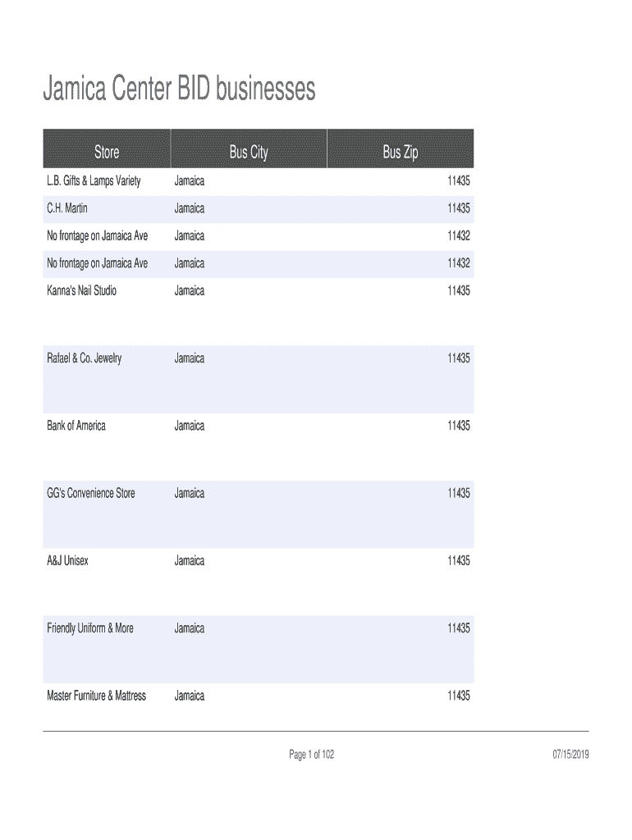Click the "Page 1 of 102" footer text
The image size is (632, 840).
(311, 755)
